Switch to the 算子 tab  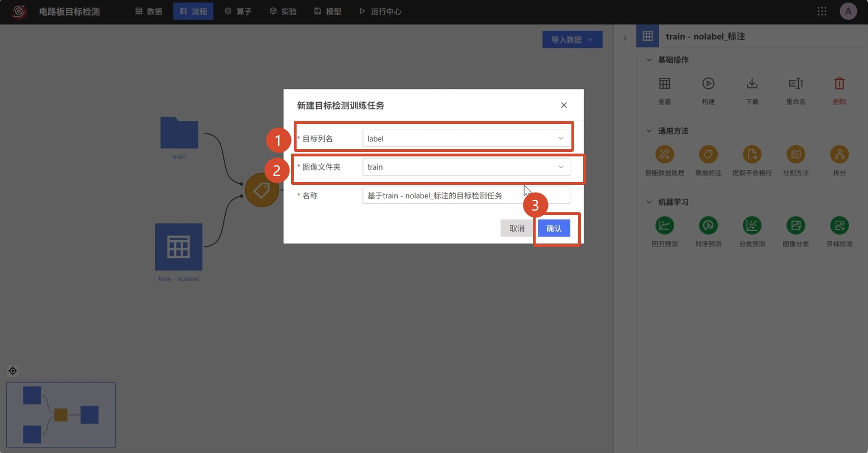(x=238, y=11)
